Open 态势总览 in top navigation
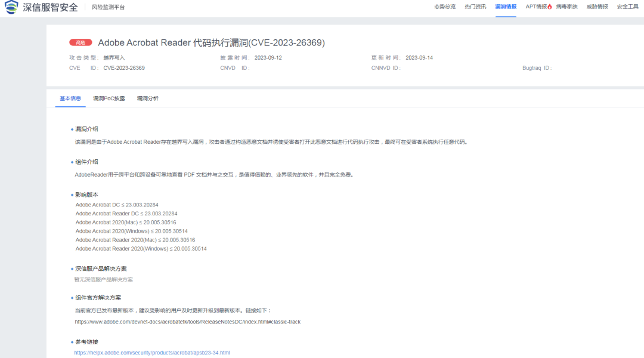Image resolution: width=644 pixels, height=358 pixels. tap(445, 7)
